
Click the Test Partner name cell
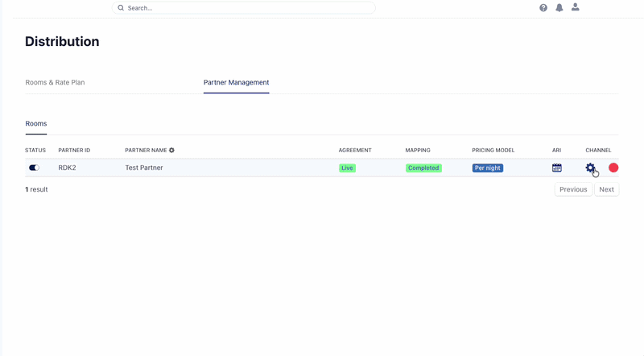coord(144,168)
